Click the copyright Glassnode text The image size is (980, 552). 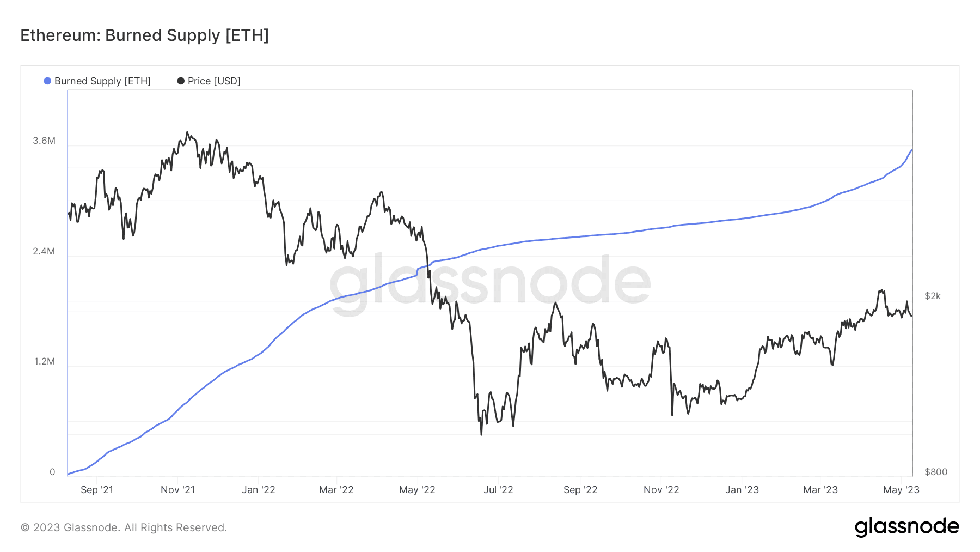[x=124, y=527]
